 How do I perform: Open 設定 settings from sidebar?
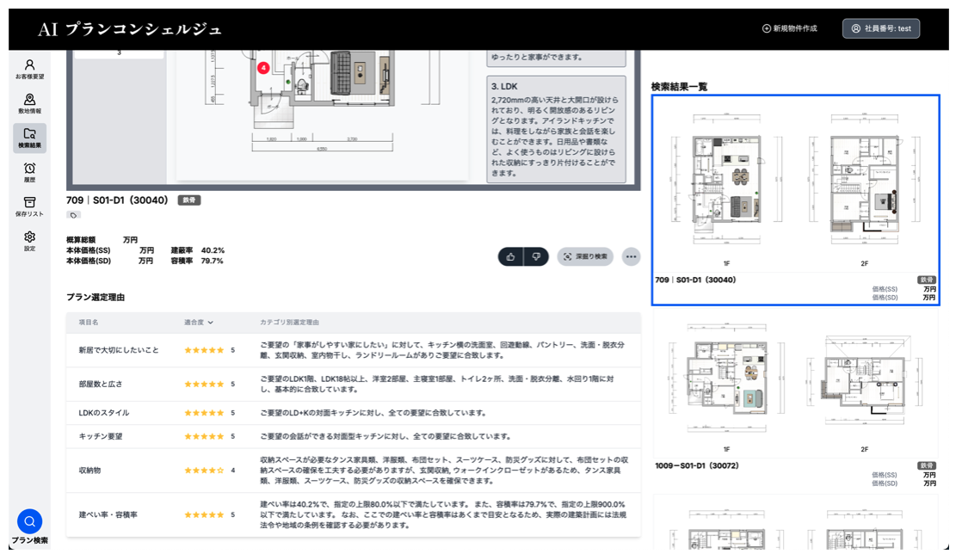pyautogui.click(x=29, y=241)
